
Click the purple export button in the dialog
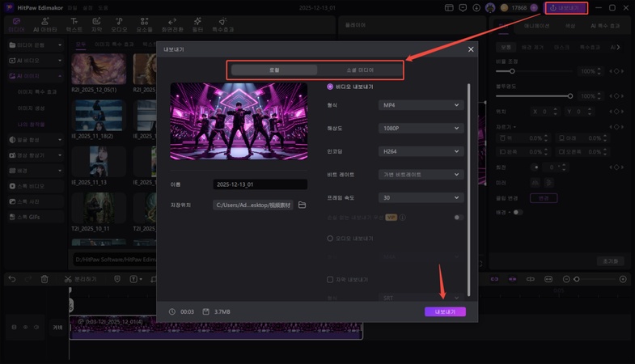pos(445,311)
